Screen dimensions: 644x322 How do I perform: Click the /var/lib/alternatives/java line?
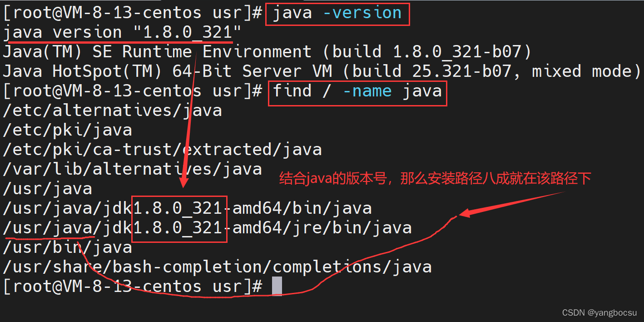[132, 170]
